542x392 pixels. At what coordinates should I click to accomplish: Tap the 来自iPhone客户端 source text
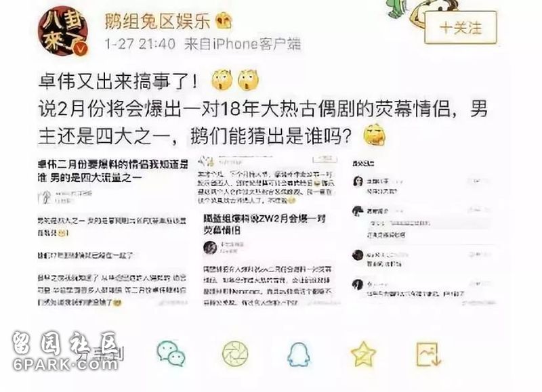click(x=243, y=44)
